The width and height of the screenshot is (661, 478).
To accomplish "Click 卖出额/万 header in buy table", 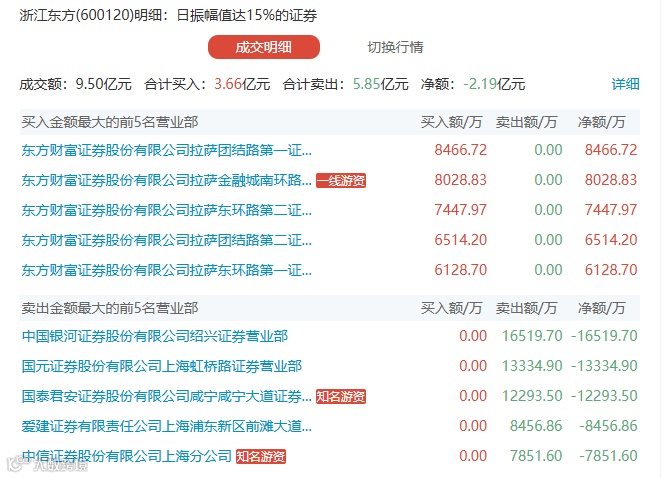I will [x=527, y=122].
